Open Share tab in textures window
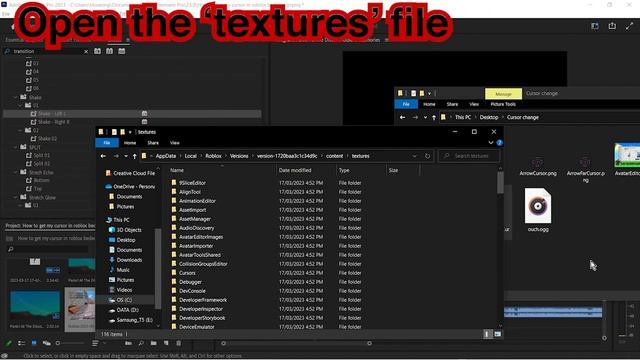The width and height of the screenshot is (640, 360). click(153, 143)
